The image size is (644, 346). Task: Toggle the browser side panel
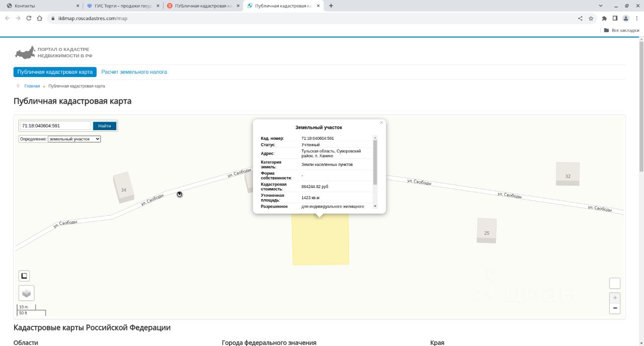click(x=615, y=19)
